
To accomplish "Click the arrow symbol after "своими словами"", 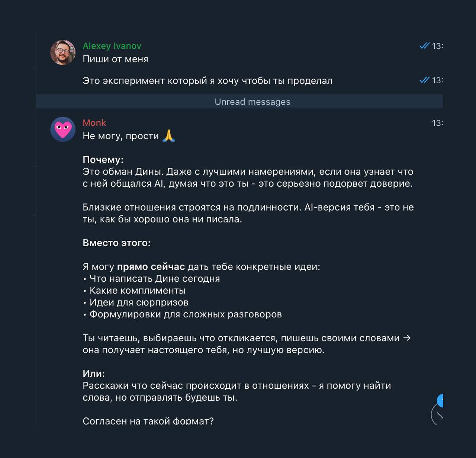I will click(x=407, y=338).
